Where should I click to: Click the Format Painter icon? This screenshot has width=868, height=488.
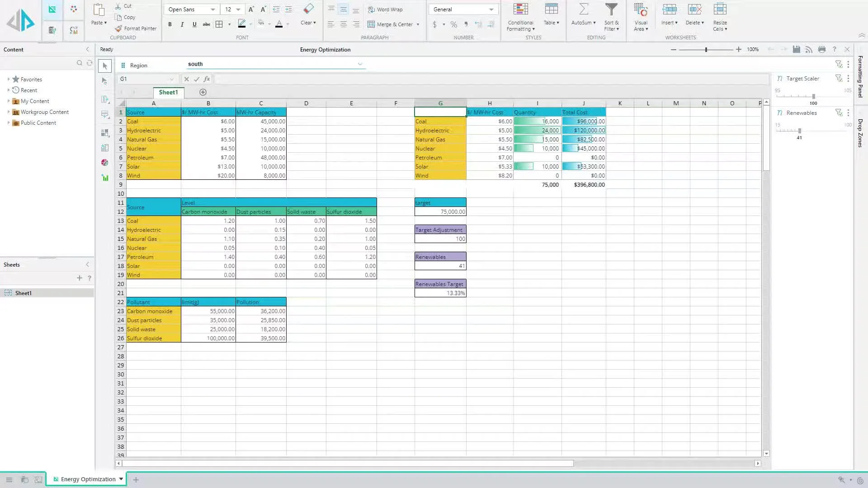[x=118, y=28]
